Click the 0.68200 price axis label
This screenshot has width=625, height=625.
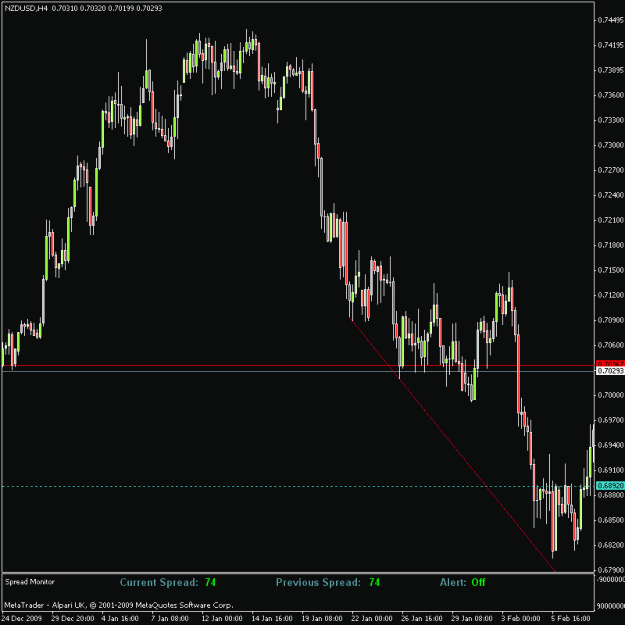(610, 545)
